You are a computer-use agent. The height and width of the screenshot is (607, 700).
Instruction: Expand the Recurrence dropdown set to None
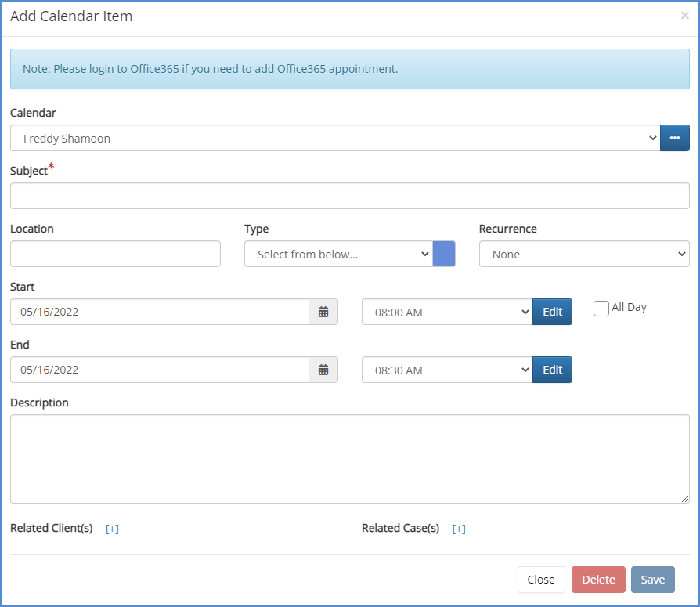click(583, 254)
